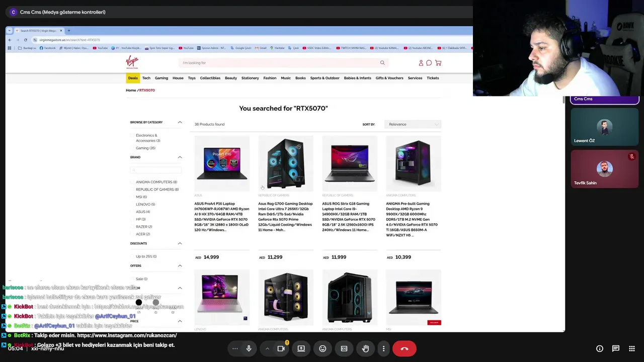This screenshot has width=644, height=362.
Task: Open the Tech menu
Action: coord(146,78)
